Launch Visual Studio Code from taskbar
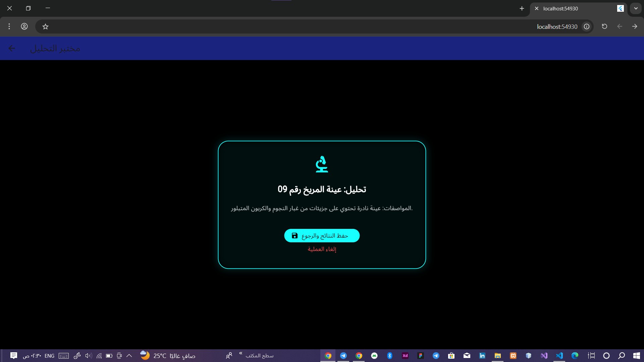 pos(559,356)
